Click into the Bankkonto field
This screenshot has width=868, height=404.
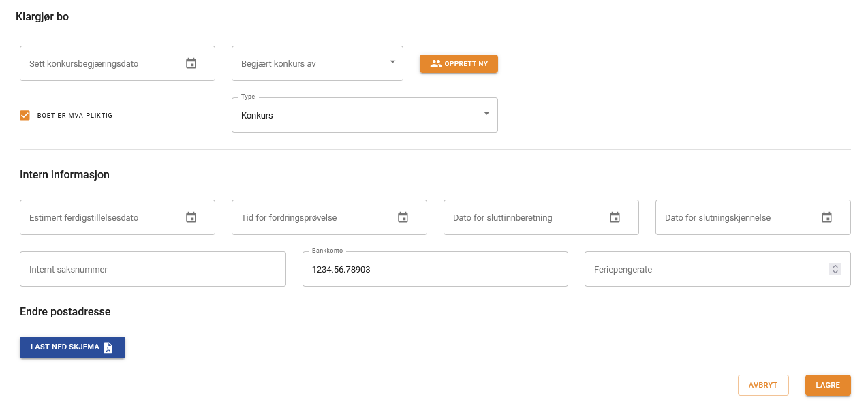[x=435, y=270]
